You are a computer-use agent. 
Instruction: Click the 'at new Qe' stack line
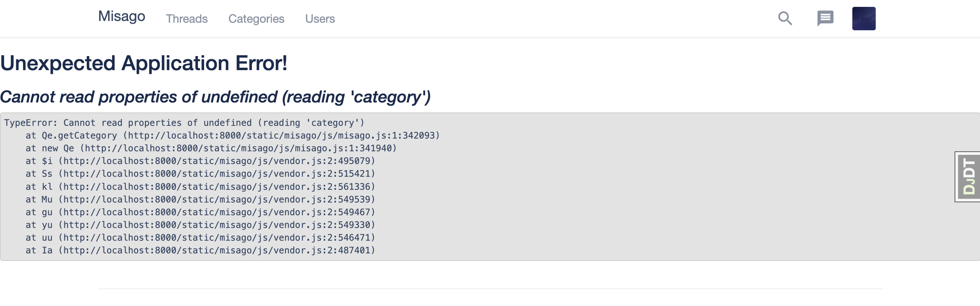pos(211,148)
